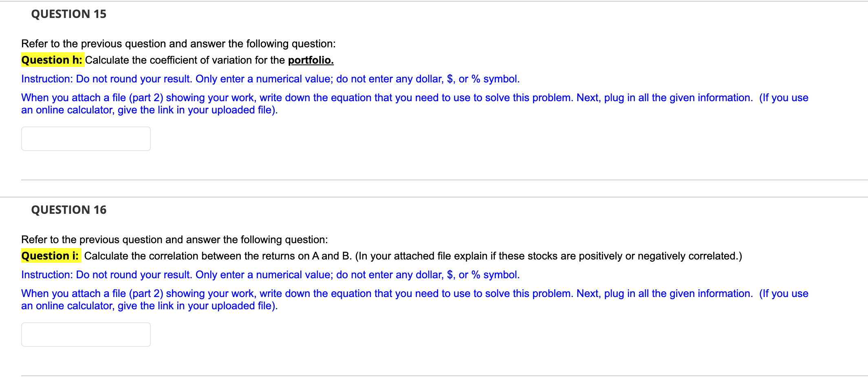This screenshot has height=377, width=868.
Task: Click Question 15's "Do not round your result" instruction
Action: coord(134,79)
